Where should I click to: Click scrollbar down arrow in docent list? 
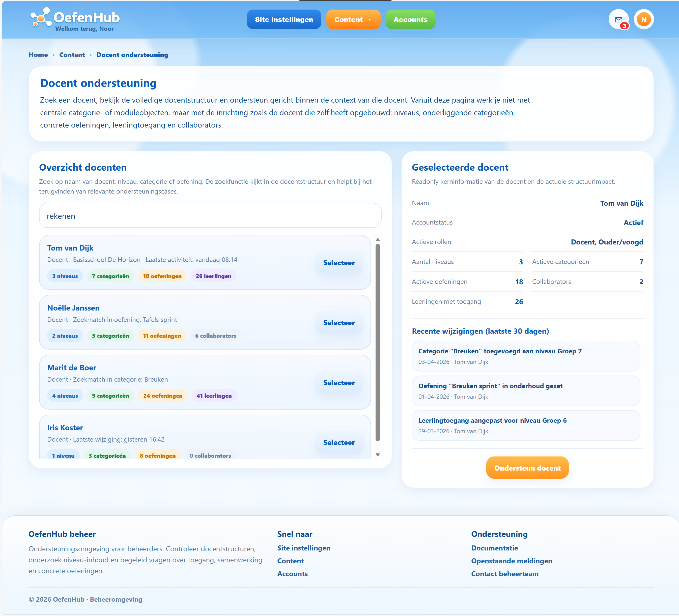[x=378, y=455]
